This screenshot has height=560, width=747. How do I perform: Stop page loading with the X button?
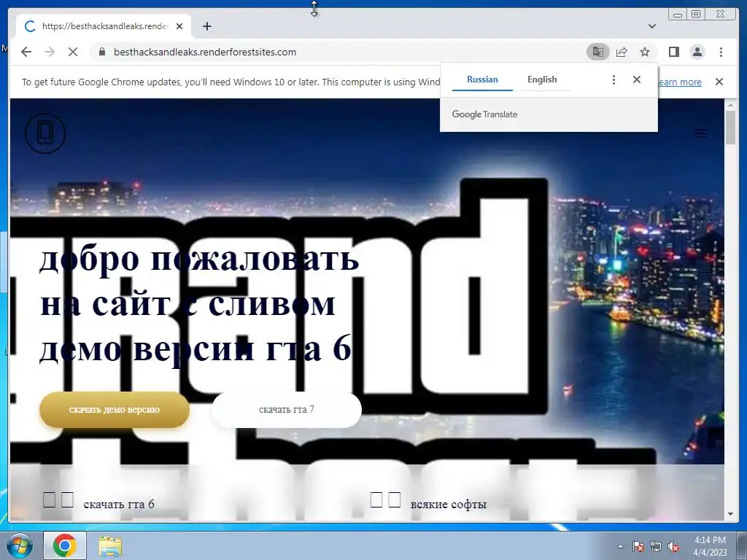pyautogui.click(x=73, y=52)
